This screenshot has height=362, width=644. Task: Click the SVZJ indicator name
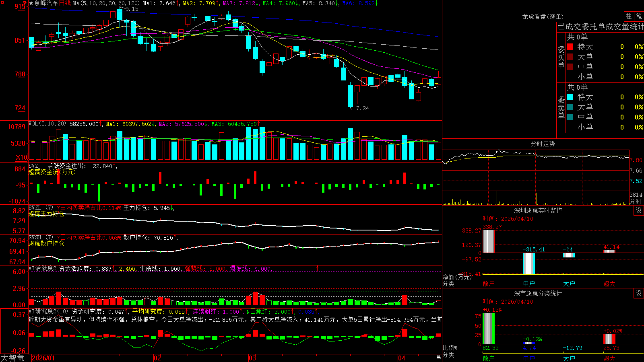[35, 166]
